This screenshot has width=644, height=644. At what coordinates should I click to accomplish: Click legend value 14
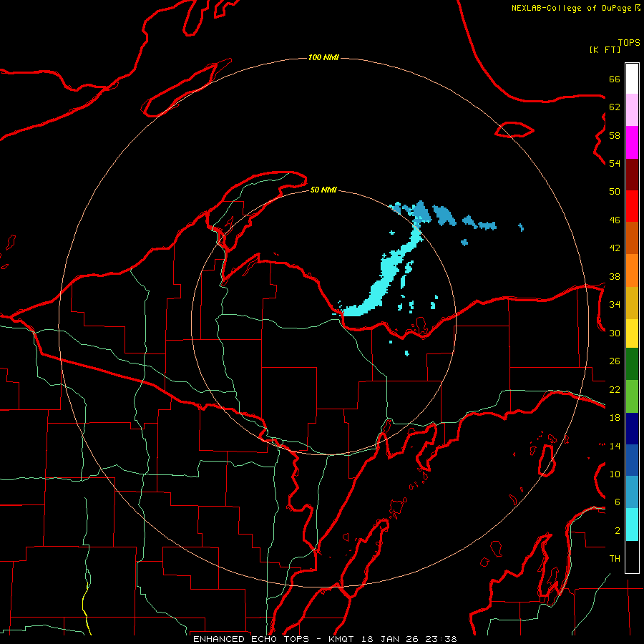tap(615, 446)
